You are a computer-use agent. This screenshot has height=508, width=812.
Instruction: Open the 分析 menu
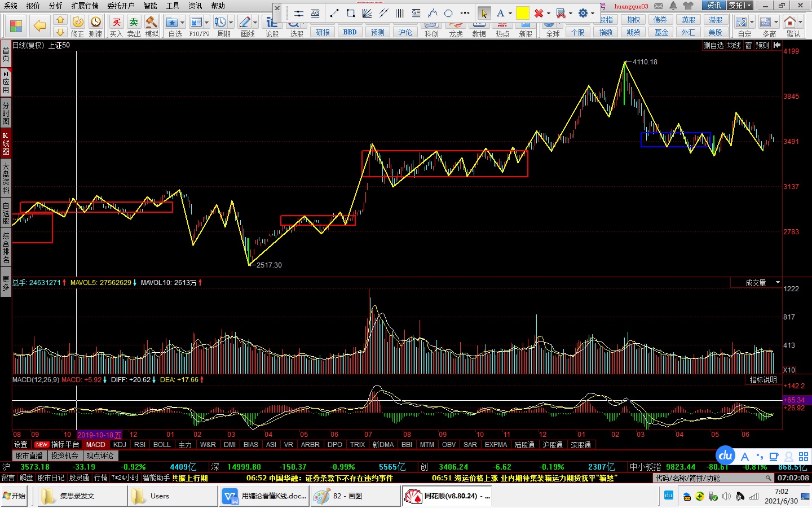click(55, 6)
